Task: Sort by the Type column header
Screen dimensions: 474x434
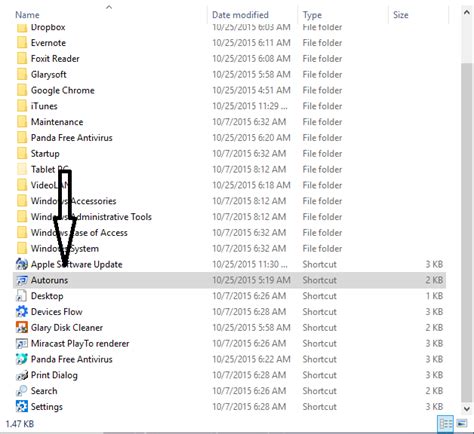Action: 312,15
